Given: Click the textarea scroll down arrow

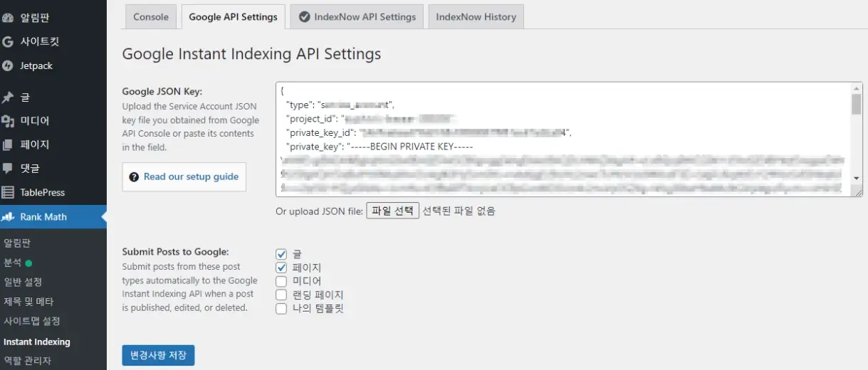Looking at the screenshot, I should pyautogui.click(x=857, y=178).
